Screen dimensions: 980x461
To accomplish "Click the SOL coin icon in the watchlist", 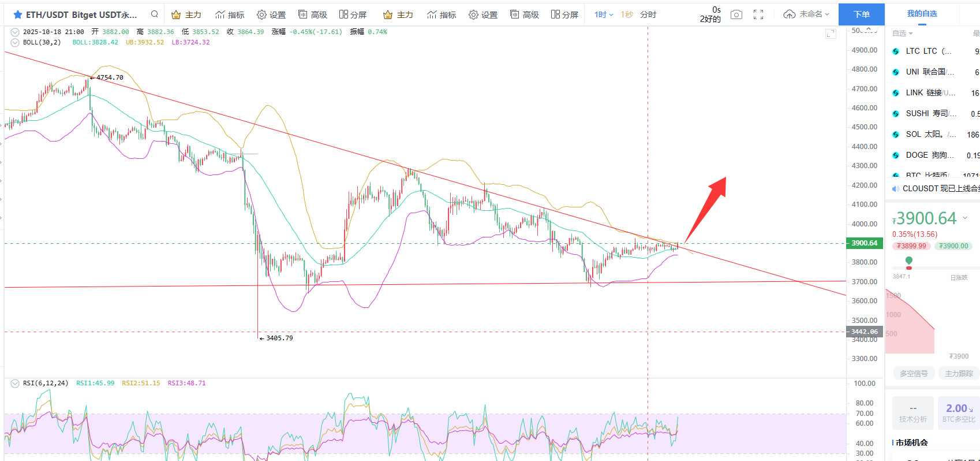I will pyautogui.click(x=896, y=135).
